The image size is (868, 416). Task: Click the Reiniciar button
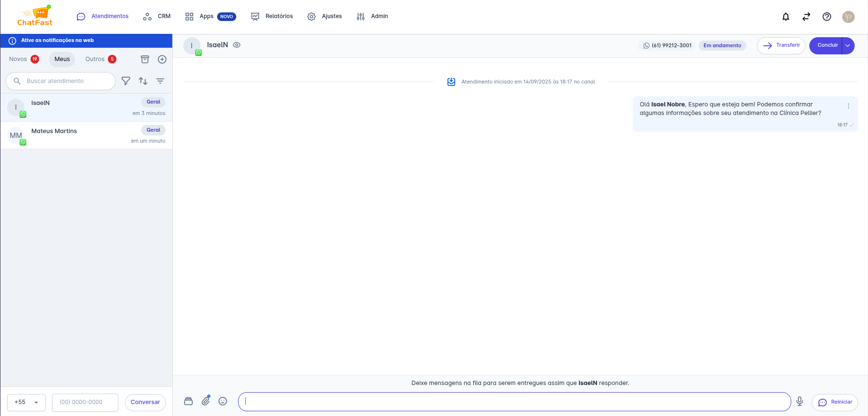pyautogui.click(x=835, y=402)
